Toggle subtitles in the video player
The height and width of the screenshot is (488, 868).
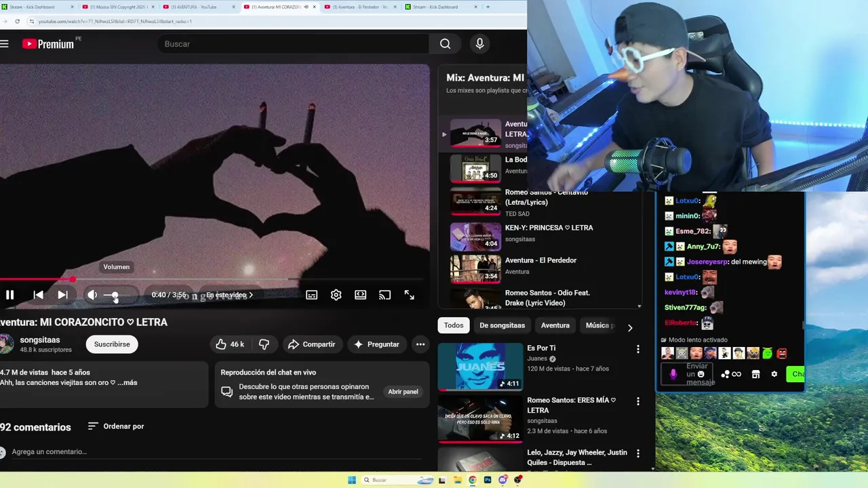point(311,295)
